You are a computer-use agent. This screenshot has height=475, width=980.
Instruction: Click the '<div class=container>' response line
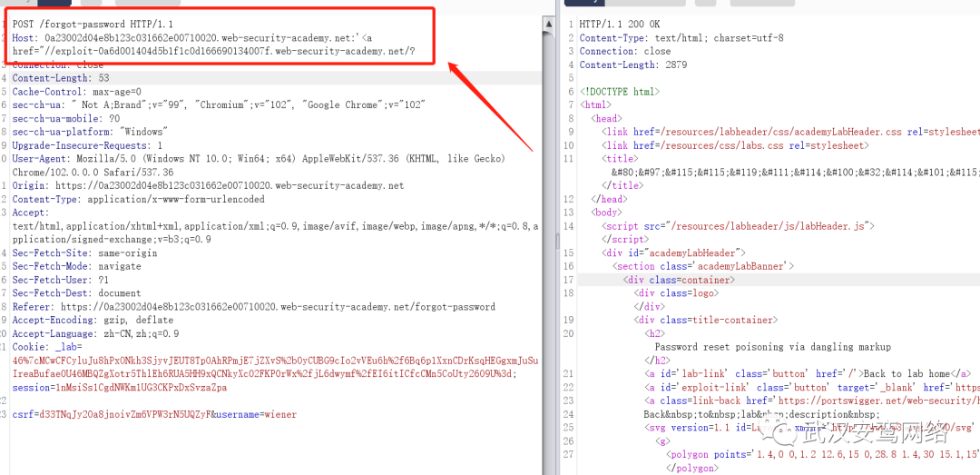tap(679, 281)
